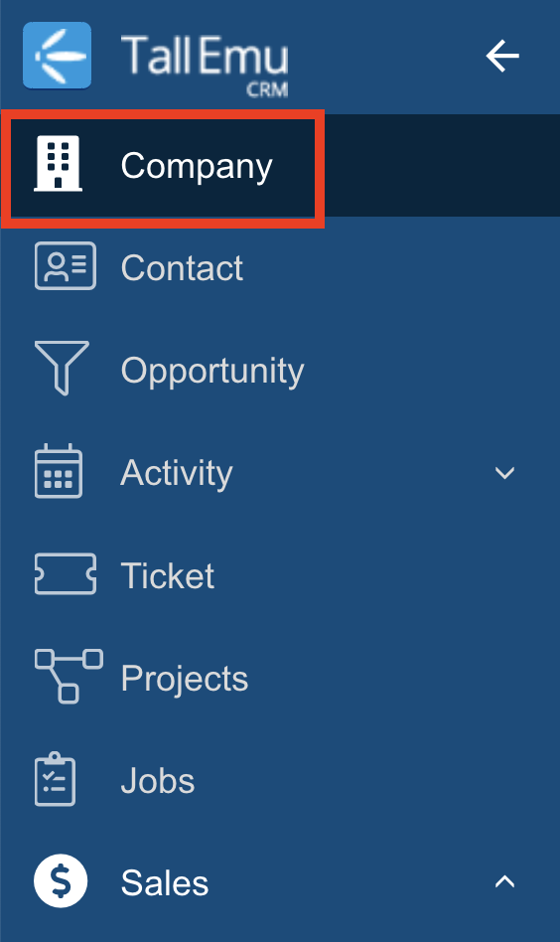
Task: Select the Sales menu label
Action: 165,883
